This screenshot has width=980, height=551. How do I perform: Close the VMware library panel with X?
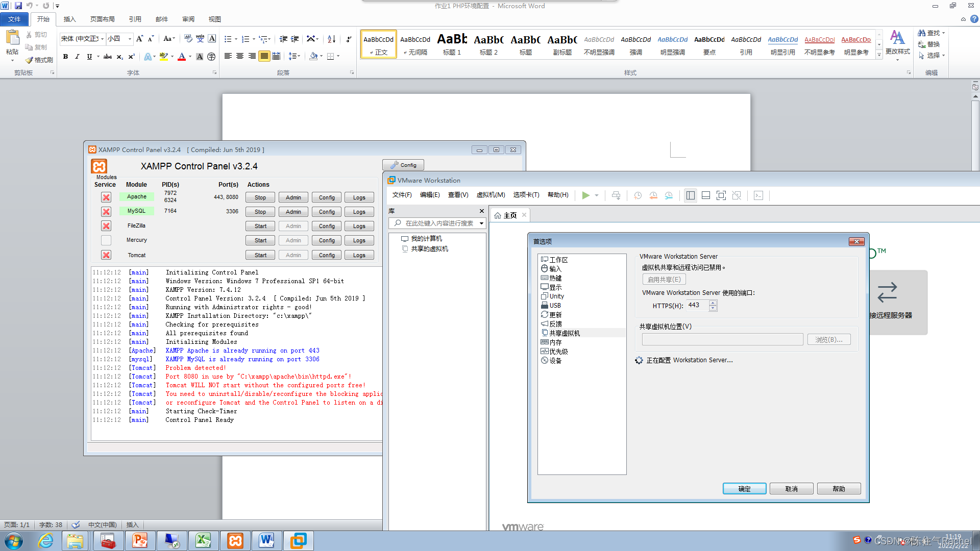click(481, 211)
